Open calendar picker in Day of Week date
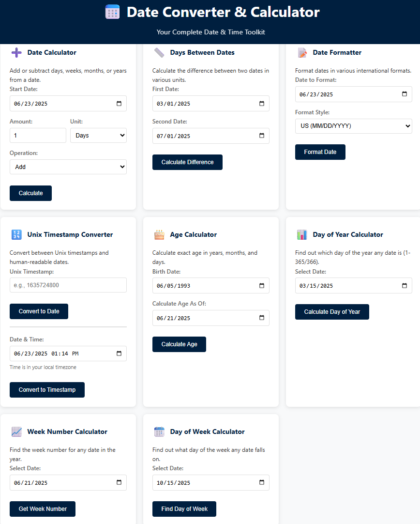The image size is (420, 524). [262, 482]
